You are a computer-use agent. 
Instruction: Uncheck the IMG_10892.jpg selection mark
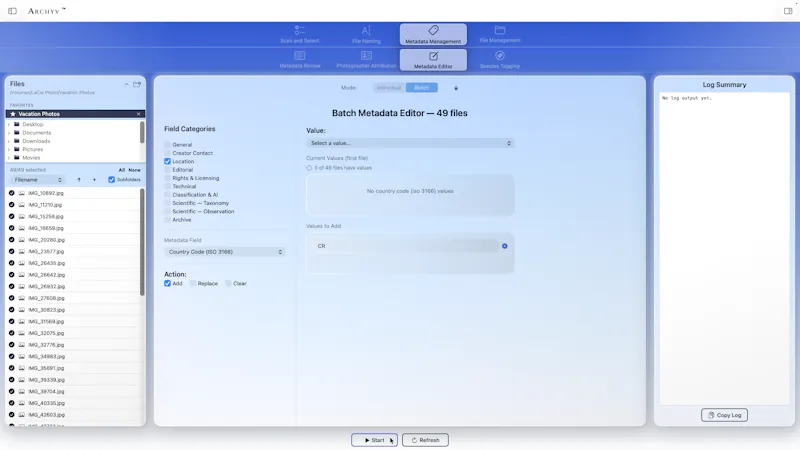point(12,193)
